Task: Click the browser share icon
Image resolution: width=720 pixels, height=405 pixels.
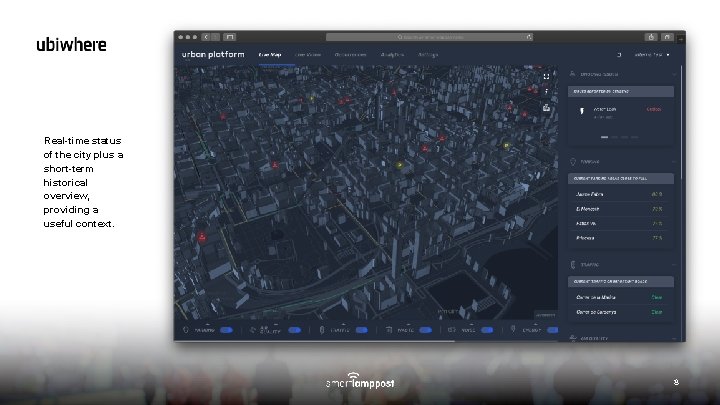Action: (651, 37)
